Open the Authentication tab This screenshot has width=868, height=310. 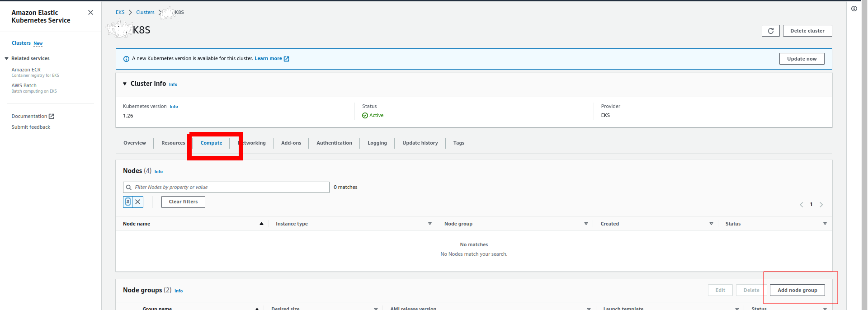point(334,143)
